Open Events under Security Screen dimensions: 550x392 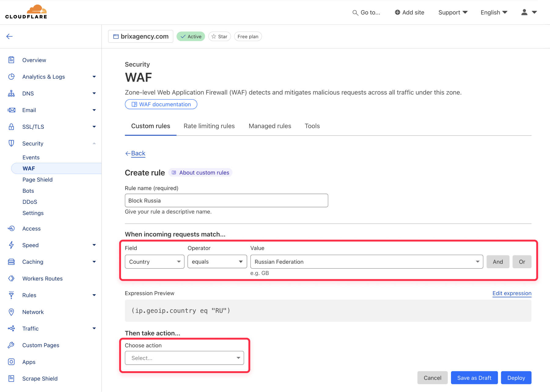[31, 157]
